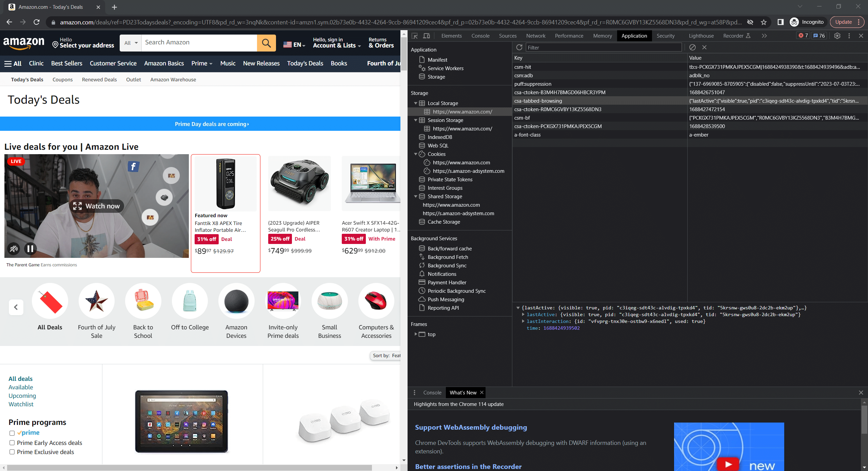This screenshot has height=471, width=868.
Task: Toggle the device toolbar icon in DevTools
Action: pyautogui.click(x=427, y=36)
